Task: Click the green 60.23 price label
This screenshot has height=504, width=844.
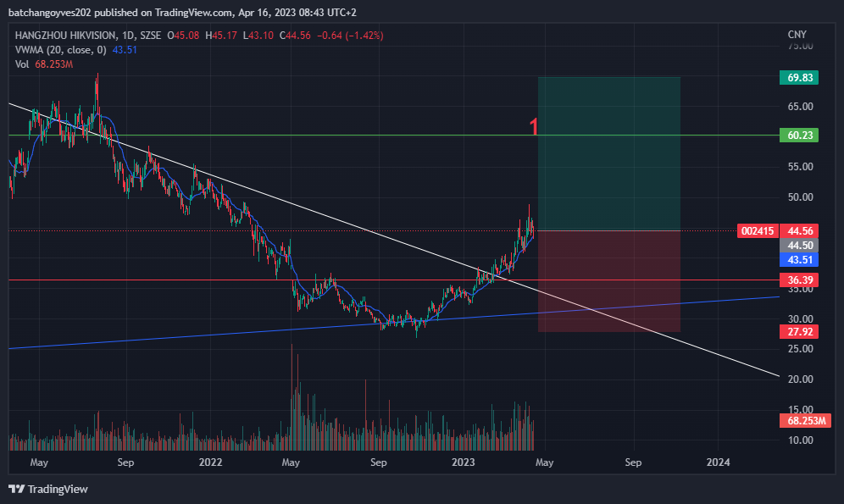Action: [x=799, y=135]
